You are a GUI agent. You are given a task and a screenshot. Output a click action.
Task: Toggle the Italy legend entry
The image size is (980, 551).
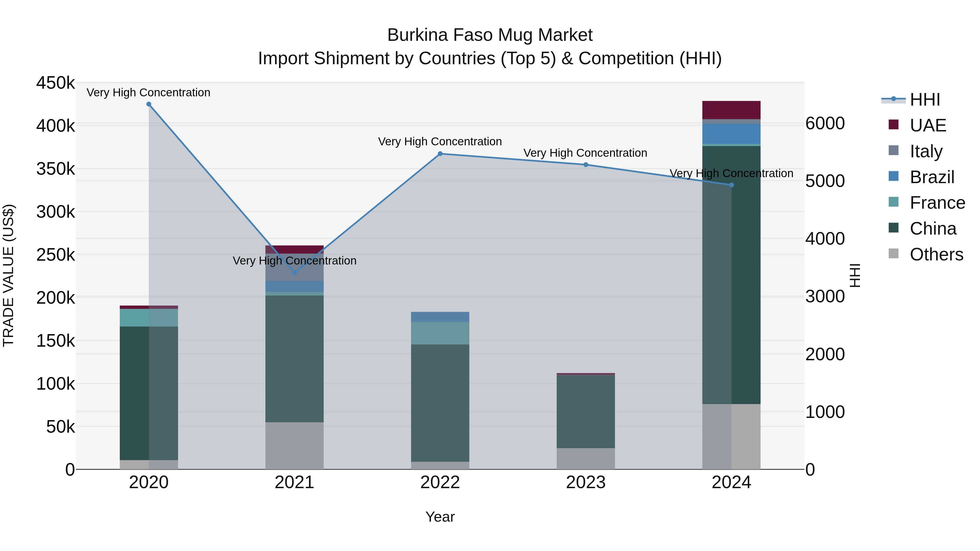(x=915, y=151)
